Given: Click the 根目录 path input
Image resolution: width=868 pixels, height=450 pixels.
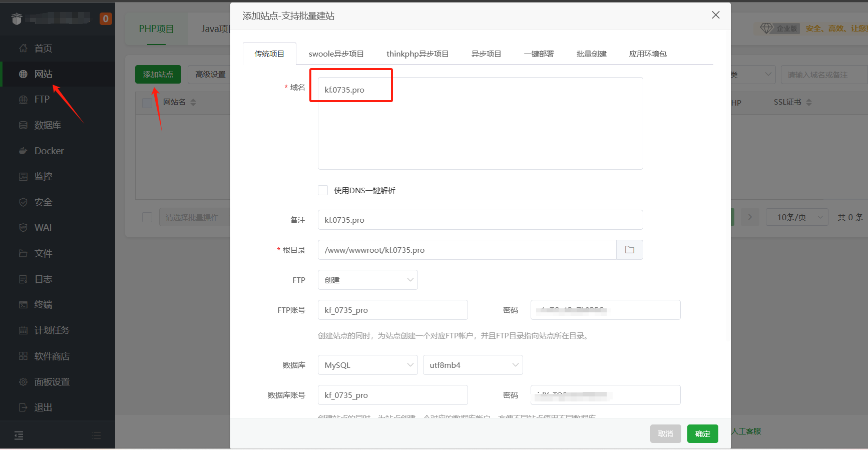Looking at the screenshot, I should 467,250.
